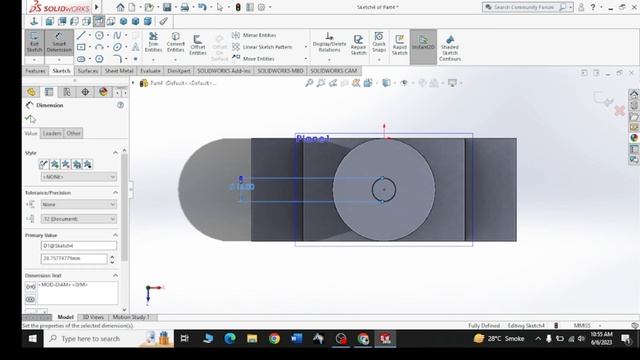The height and width of the screenshot is (360, 640).
Task: Open the Evaluate ribbon tab
Action: 150,71
